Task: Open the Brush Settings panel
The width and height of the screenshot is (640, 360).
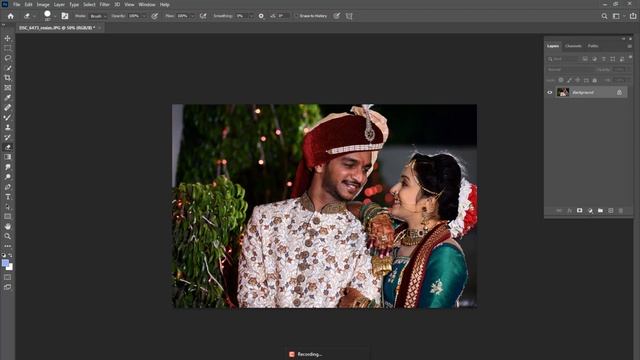Action: pyautogui.click(x=65, y=16)
